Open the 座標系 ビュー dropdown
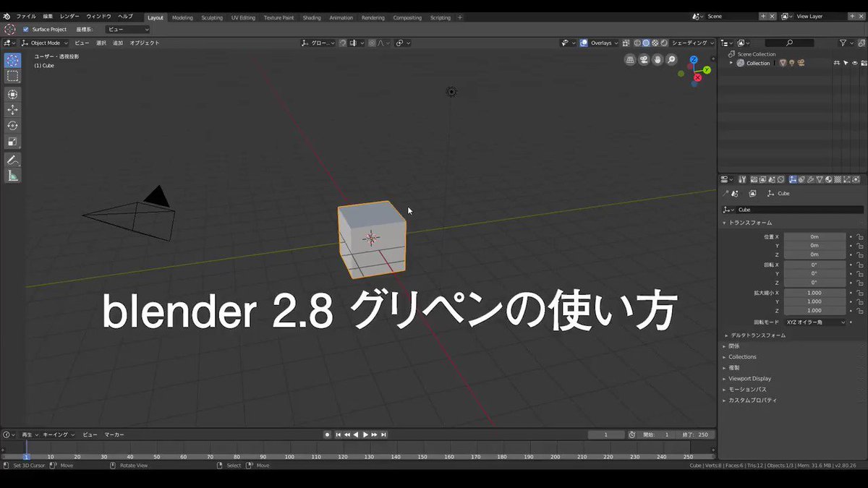The width and height of the screenshot is (868, 488). point(127,30)
